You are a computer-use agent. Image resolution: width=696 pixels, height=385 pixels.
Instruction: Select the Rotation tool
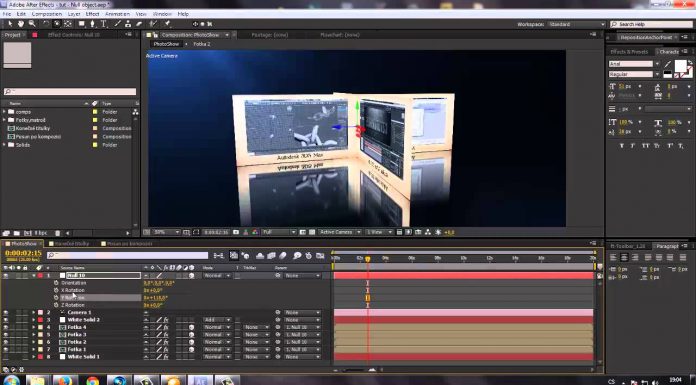click(x=46, y=24)
